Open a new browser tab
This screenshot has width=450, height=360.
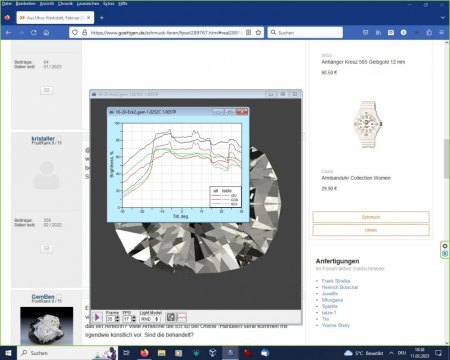coord(102,18)
